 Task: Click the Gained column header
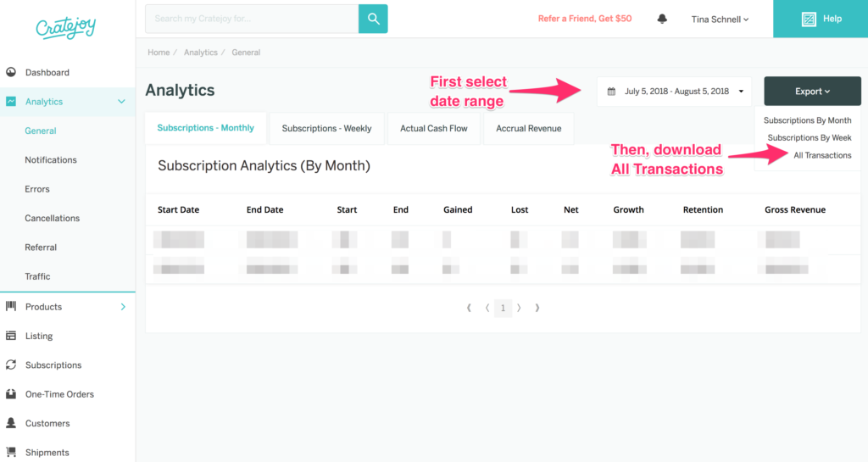point(458,209)
